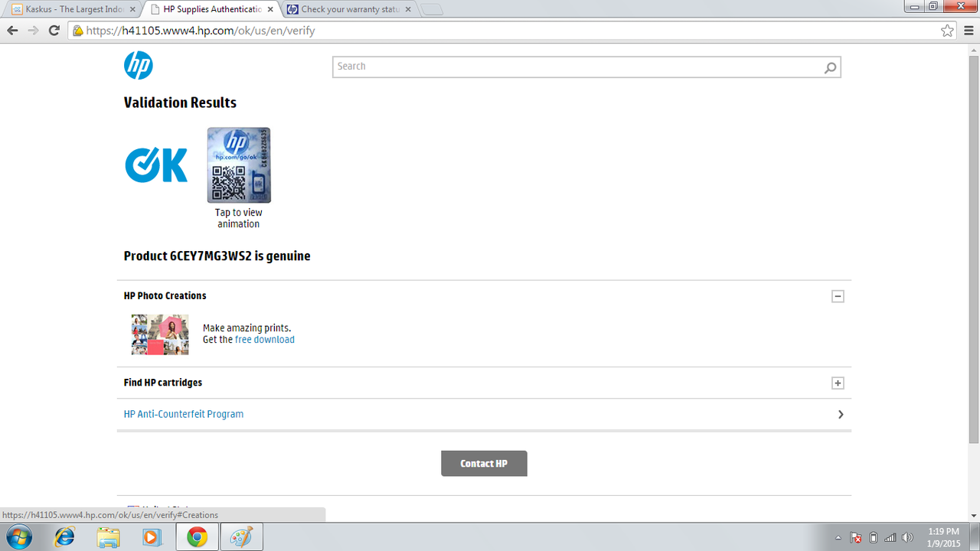
Task: Launch Internet Explorer from taskbar
Action: tap(65, 537)
